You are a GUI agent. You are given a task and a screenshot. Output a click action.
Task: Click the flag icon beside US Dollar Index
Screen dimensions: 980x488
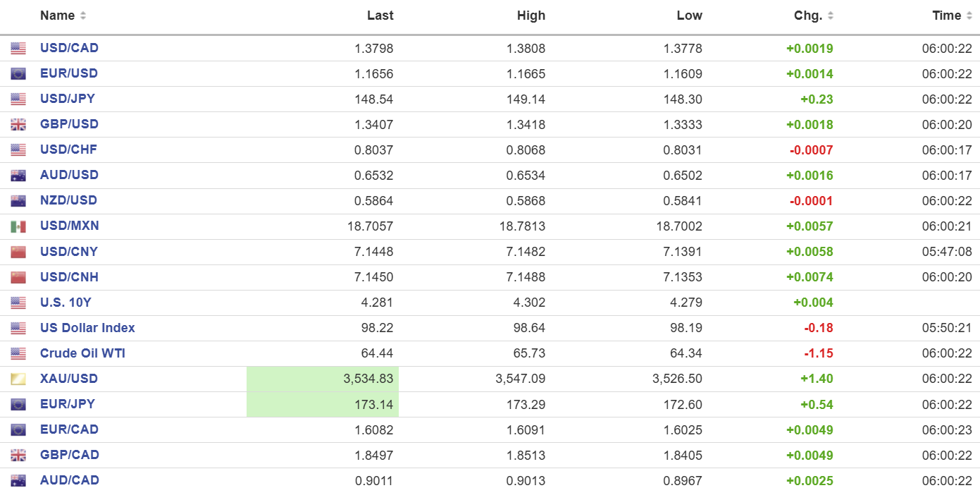point(18,329)
